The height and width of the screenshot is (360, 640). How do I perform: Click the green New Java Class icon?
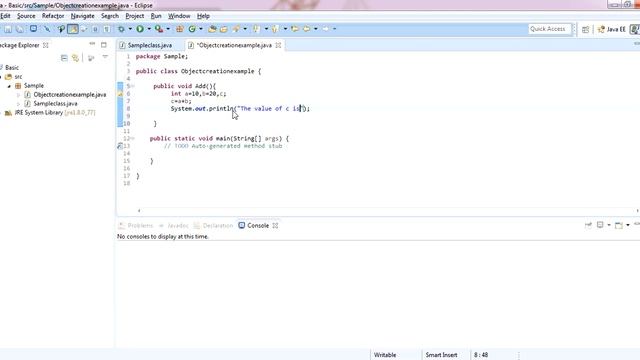pyautogui.click(x=192, y=29)
